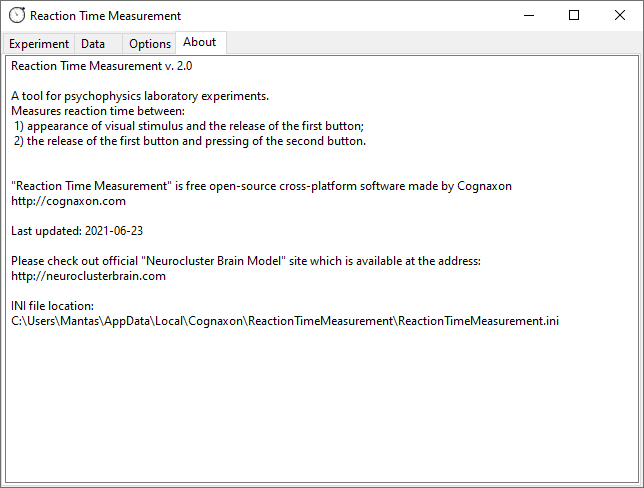Screen dimensions: 644x488
Task: Click the http://neuroclusterbrain.com address text
Action: 88,276
